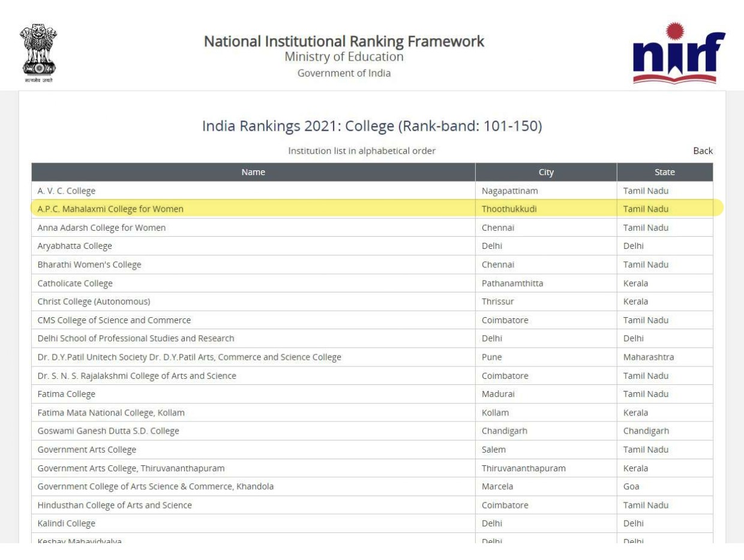Select Dr. S. N. S. Rajalakshmi College name
Screen dimensions: 744x560
[x=137, y=376]
